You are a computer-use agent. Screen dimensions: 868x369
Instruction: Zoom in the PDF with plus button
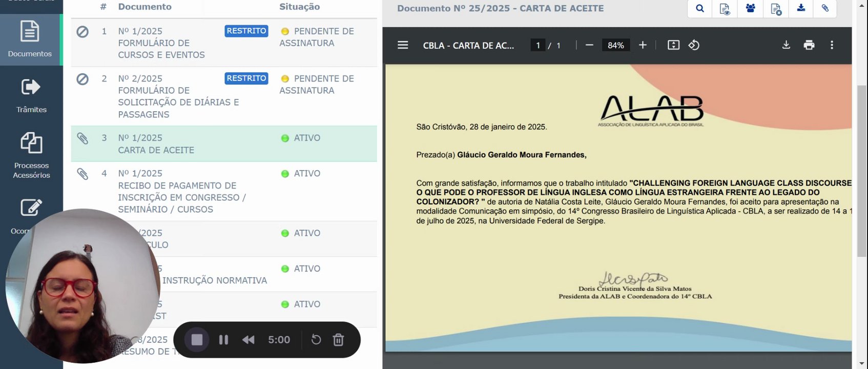[x=643, y=45]
